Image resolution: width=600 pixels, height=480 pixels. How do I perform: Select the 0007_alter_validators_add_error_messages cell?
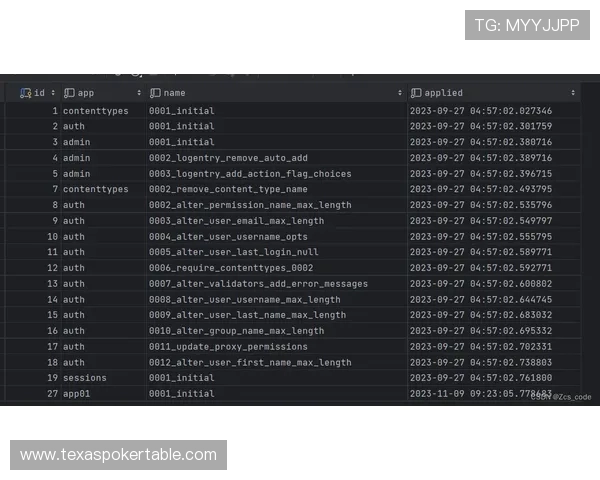[x=258, y=284]
